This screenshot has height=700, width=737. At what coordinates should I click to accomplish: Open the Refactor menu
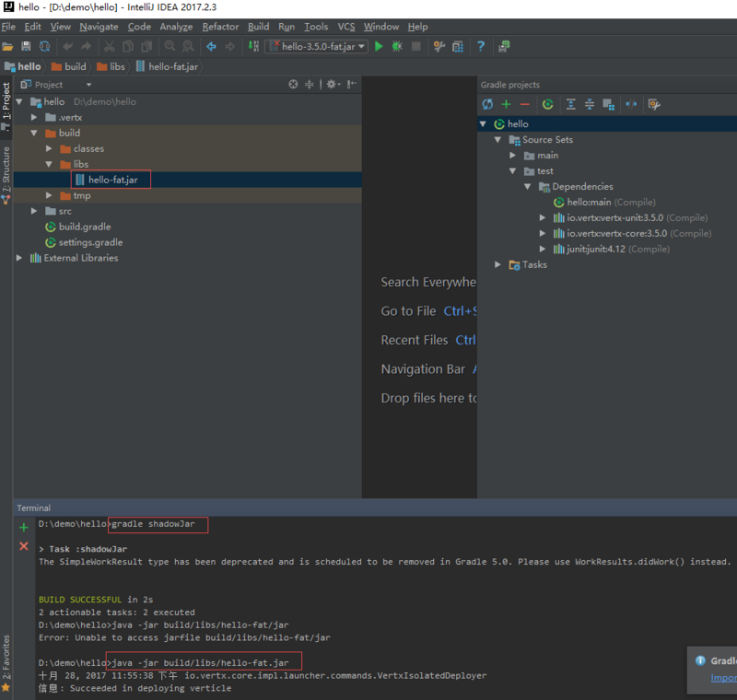[220, 27]
